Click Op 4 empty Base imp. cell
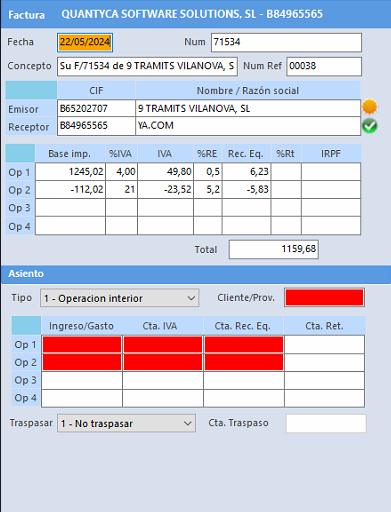 [x=70, y=226]
